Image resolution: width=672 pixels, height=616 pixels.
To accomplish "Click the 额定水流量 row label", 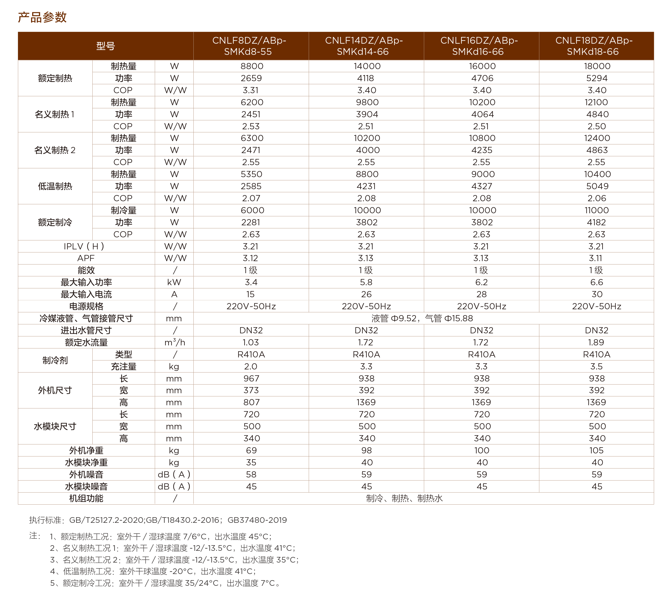I will pos(86,342).
